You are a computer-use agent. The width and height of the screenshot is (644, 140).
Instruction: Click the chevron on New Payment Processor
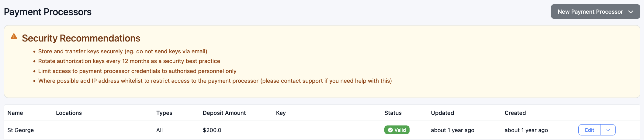(631, 12)
